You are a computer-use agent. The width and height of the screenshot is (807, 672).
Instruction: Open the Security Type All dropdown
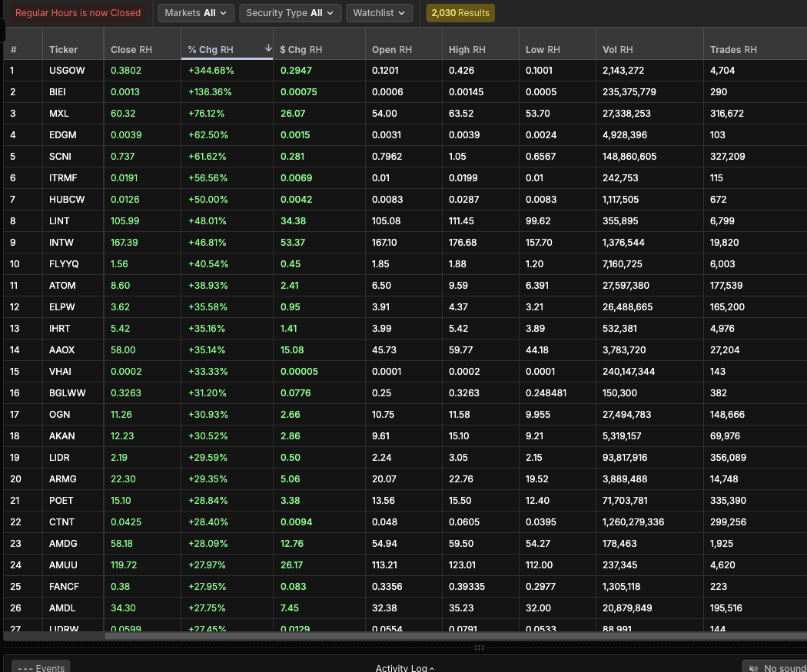tap(290, 13)
